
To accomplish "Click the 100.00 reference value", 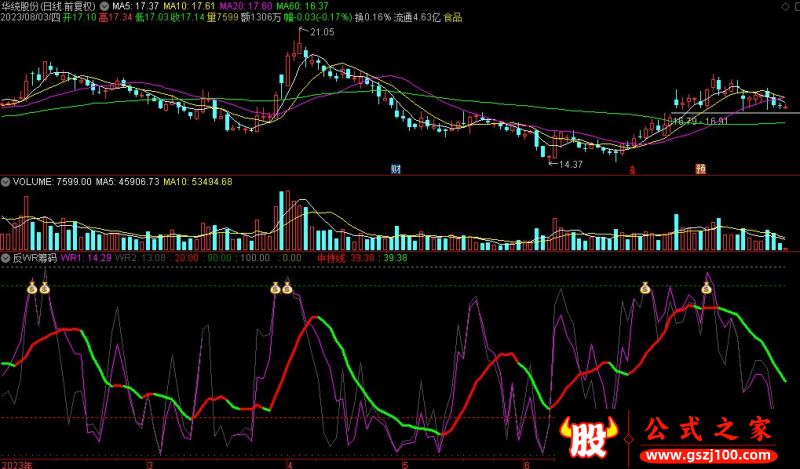I will coord(255,258).
